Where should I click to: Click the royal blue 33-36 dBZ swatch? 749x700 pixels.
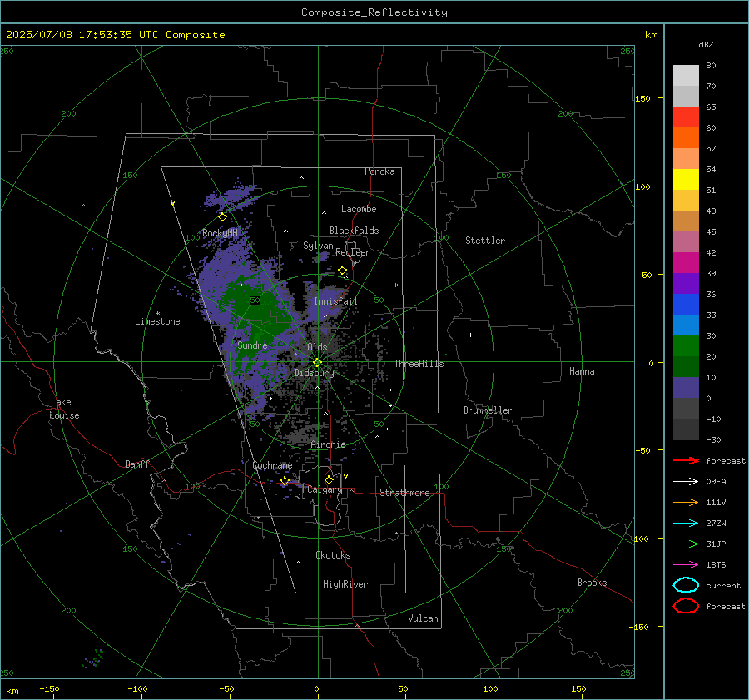pos(686,305)
